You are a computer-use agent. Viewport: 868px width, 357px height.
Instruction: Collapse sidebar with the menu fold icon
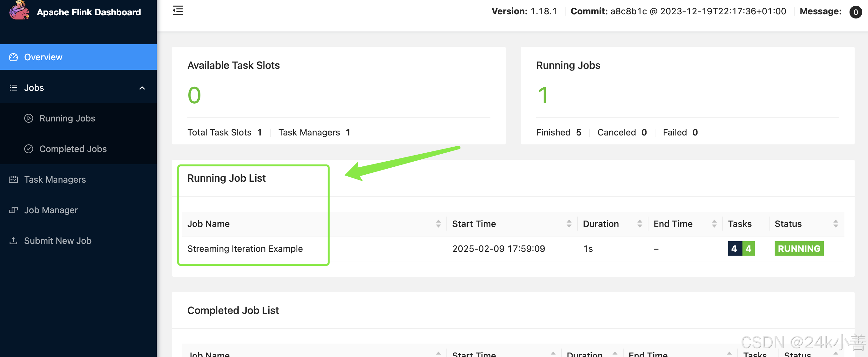[177, 11]
